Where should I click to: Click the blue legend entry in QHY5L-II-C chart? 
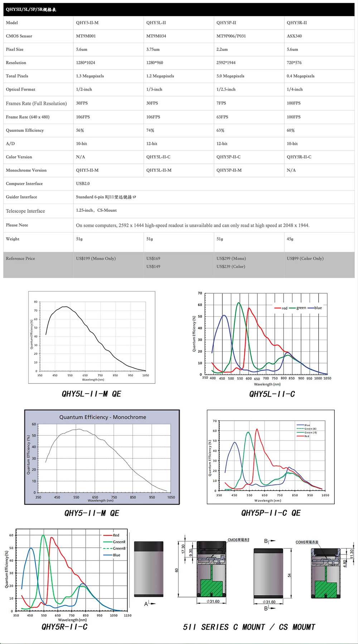(315, 308)
